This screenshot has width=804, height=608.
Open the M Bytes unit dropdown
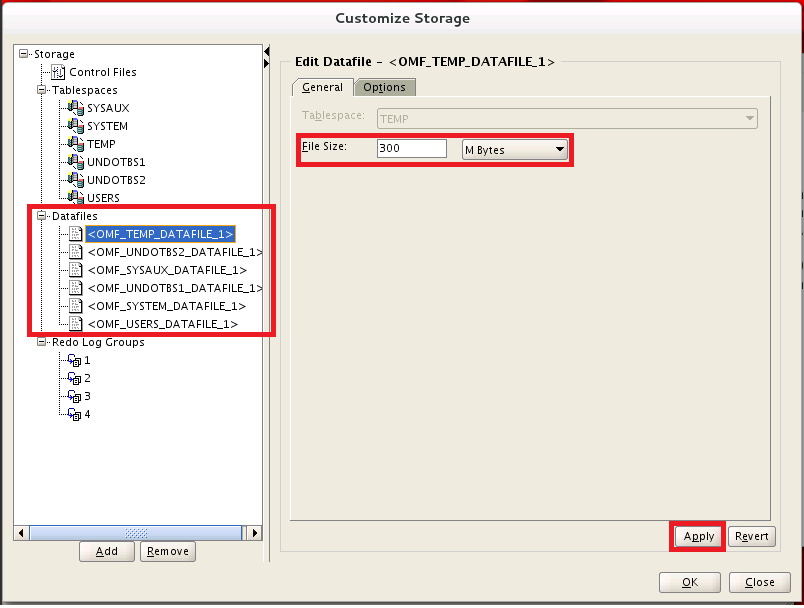point(515,150)
